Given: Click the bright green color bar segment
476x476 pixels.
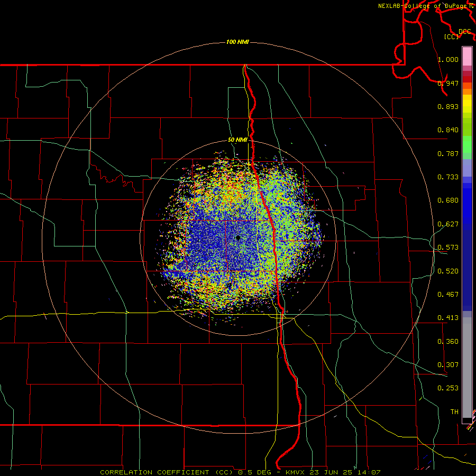Looking at the screenshot, I should point(467,144).
